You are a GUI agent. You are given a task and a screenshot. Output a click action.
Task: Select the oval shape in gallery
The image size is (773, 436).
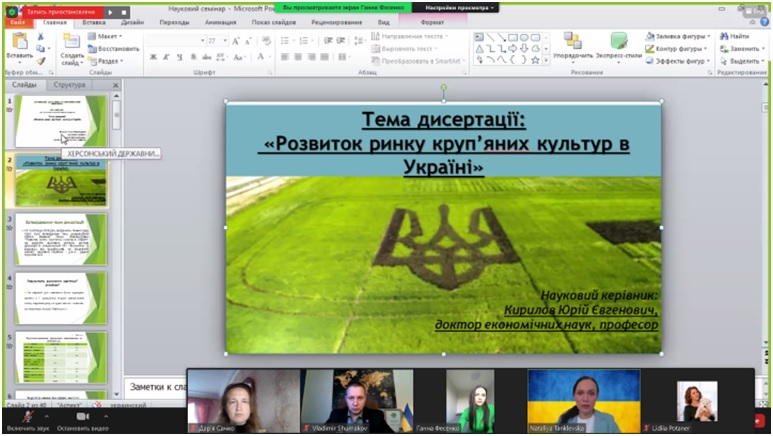[524, 37]
